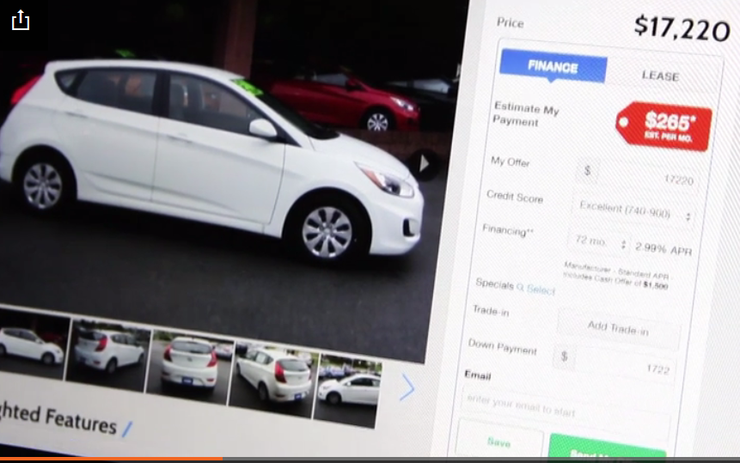The image size is (740, 463).
Task: Click the Save button
Action: (499, 442)
